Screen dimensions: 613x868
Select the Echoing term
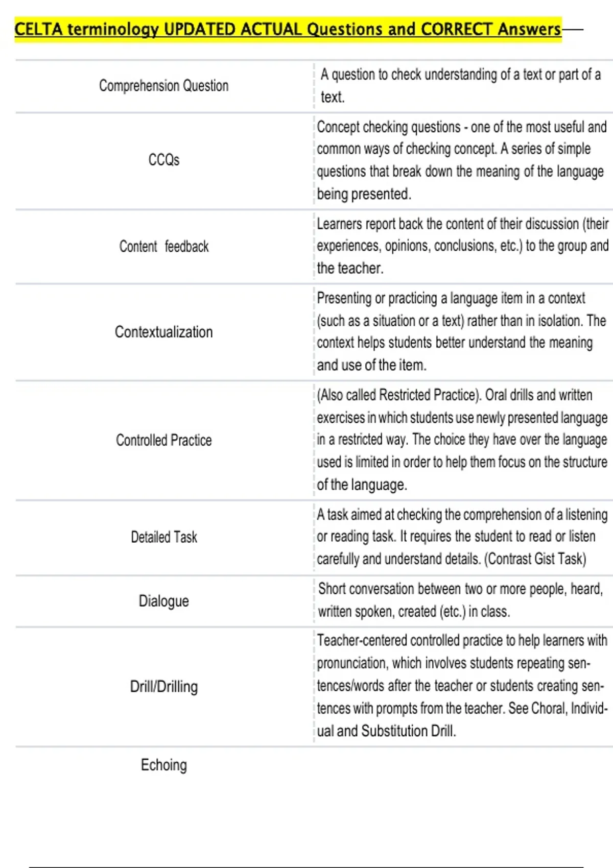coord(163,765)
